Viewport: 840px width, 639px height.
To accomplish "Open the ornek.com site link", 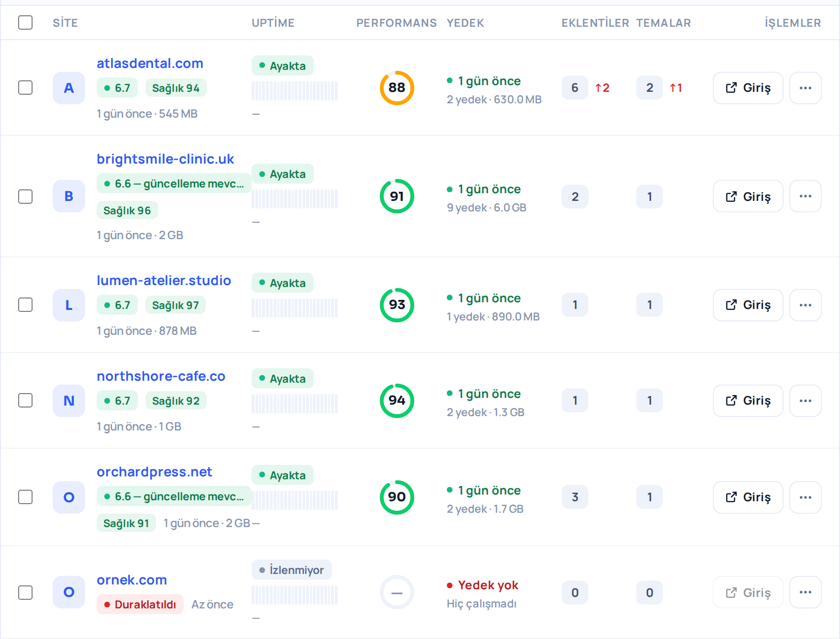I will pos(132,580).
